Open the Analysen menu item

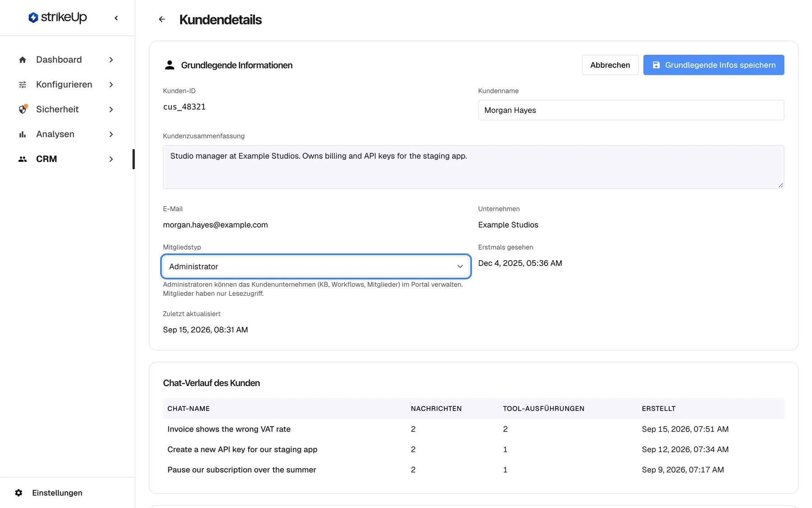coord(67,134)
